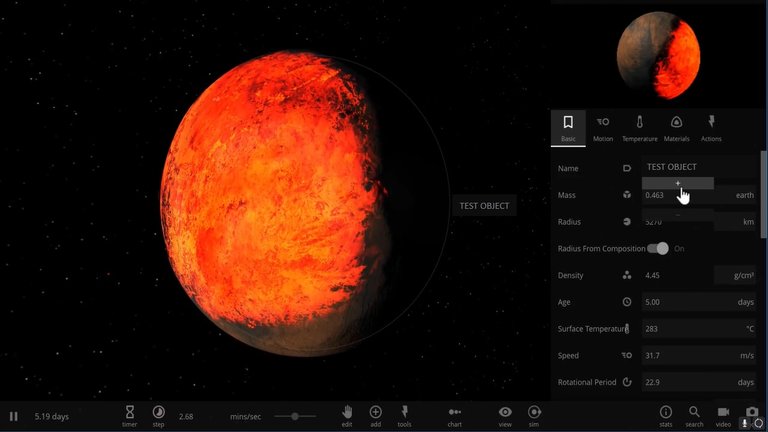Click the microphone overlay icon

744,423
